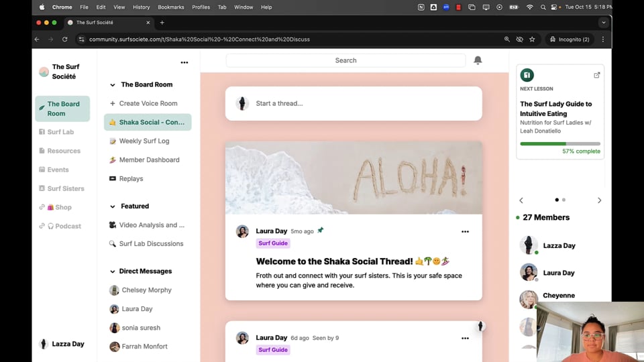
Task: Click the site info icon in the address bar
Action: 81,40
